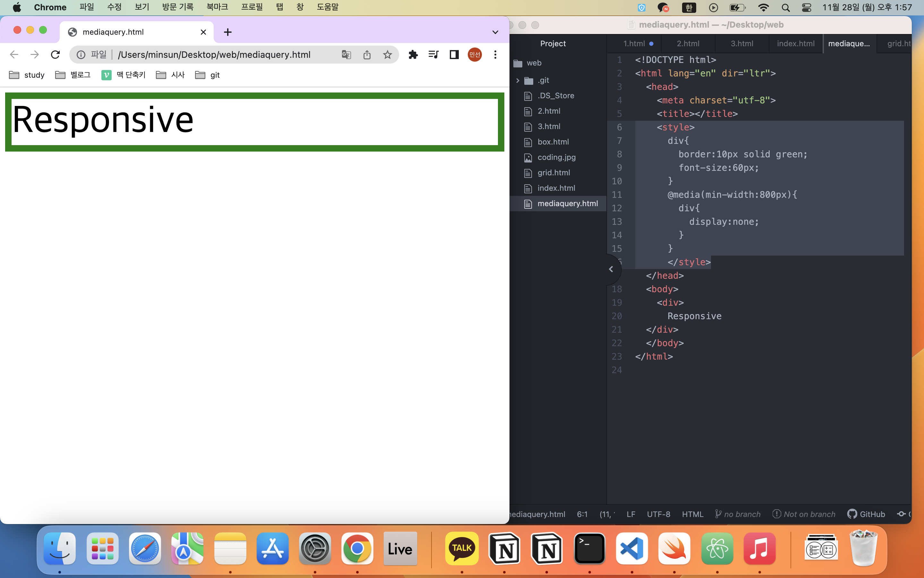The image size is (924, 578).
Task: Select the web project root folder
Action: pos(528,63)
